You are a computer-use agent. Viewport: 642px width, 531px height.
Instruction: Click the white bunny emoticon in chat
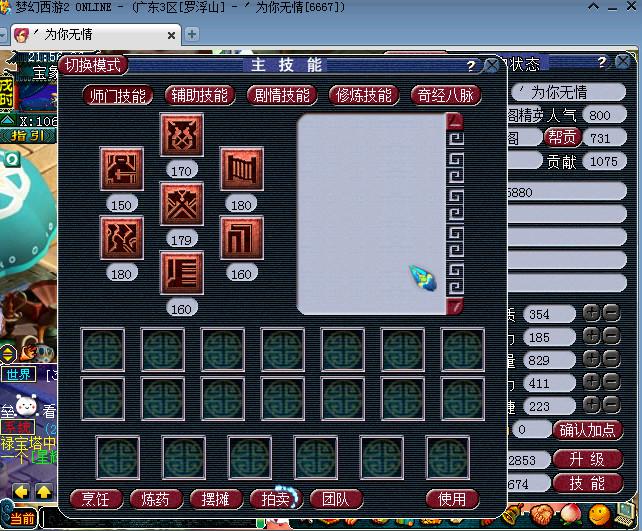click(27, 405)
